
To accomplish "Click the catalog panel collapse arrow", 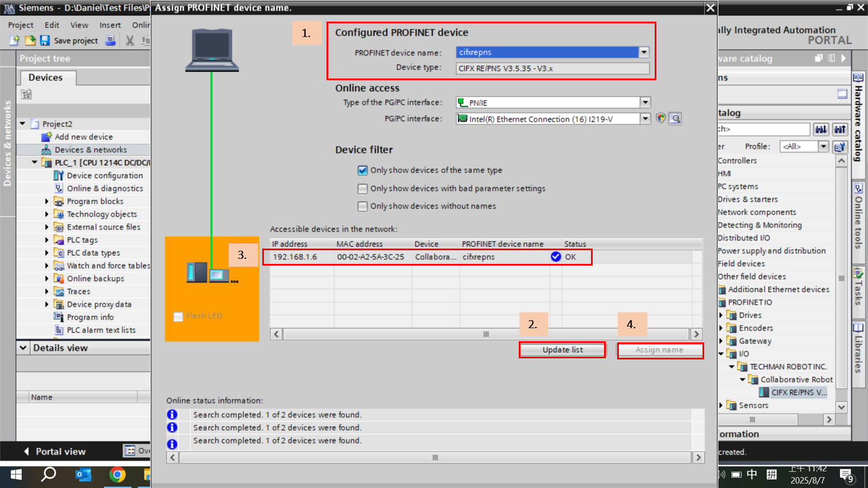I will pos(844,58).
